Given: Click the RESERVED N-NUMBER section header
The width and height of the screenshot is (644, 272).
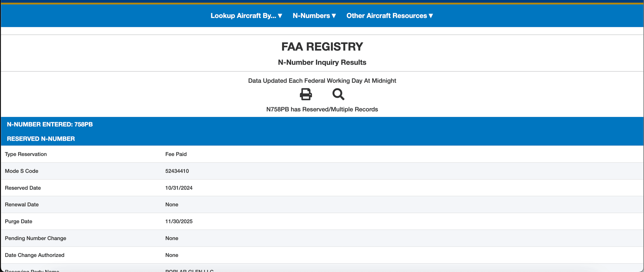Looking at the screenshot, I should pos(41,139).
